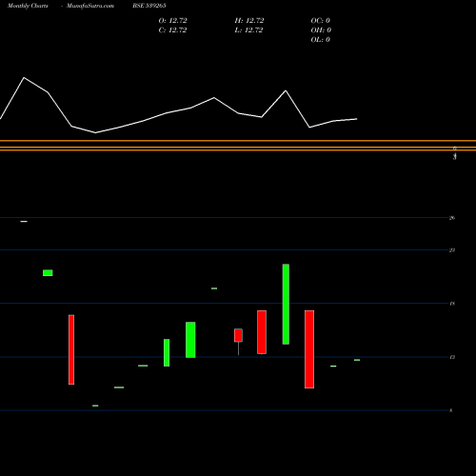Click the highest peak of the white line chart

pyautogui.click(x=24, y=77)
